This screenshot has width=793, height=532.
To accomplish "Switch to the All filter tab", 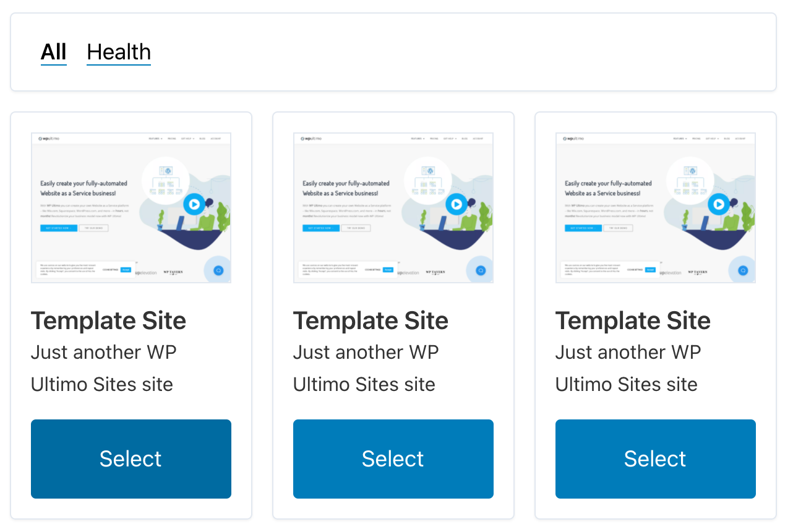I will click(x=54, y=52).
